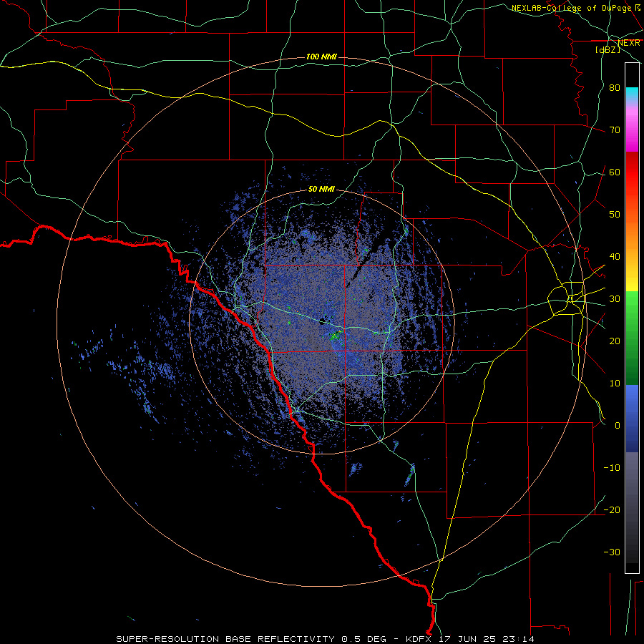Click the 60 dBZ legend value
This screenshot has width=644, height=644.
coord(615,172)
